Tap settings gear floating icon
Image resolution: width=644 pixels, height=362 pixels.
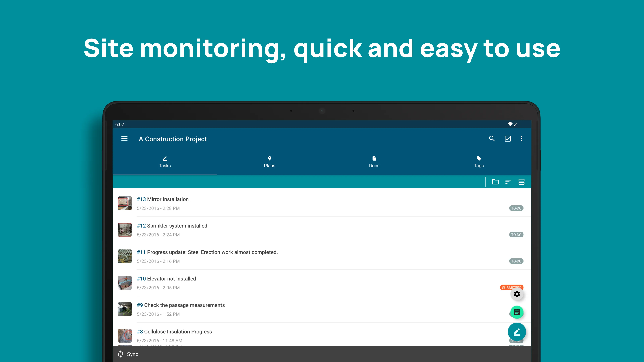517,293
